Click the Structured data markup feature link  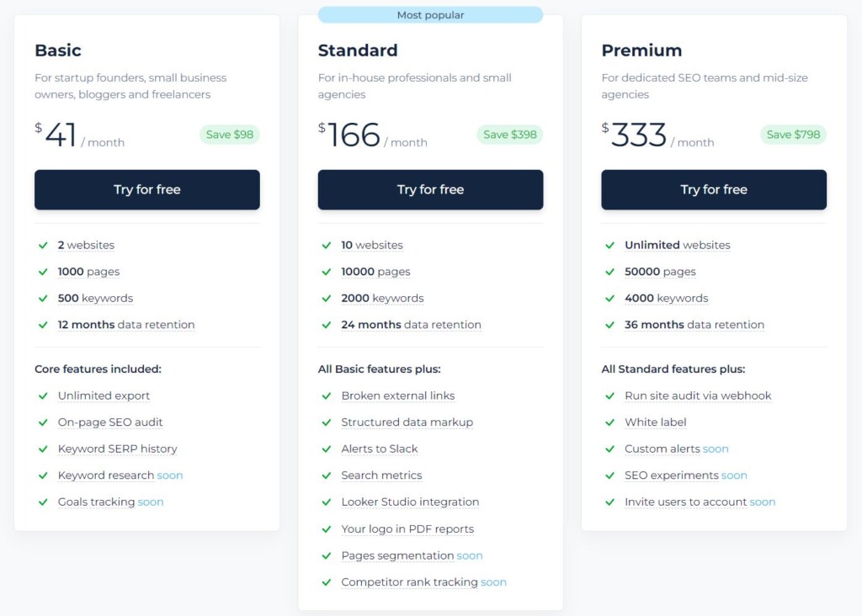click(407, 422)
